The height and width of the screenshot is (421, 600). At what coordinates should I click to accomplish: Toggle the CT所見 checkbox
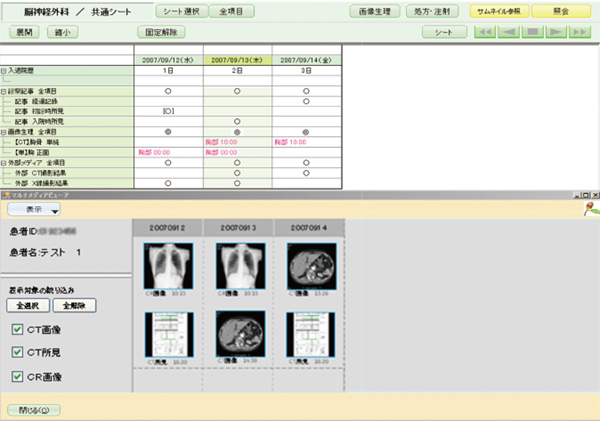click(16, 353)
